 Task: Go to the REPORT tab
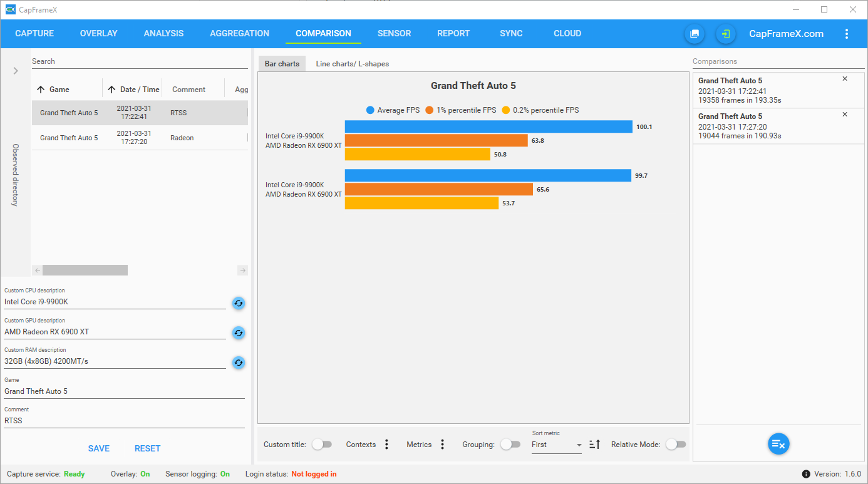453,34
